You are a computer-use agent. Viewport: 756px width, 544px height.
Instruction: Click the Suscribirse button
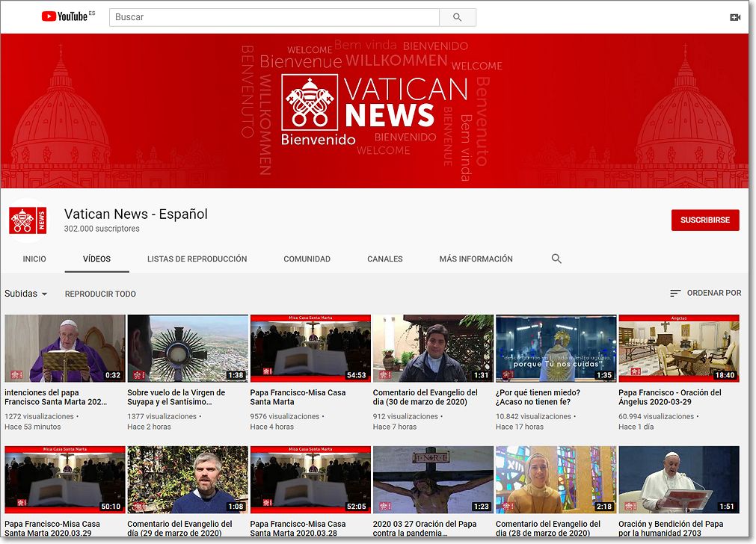point(705,220)
